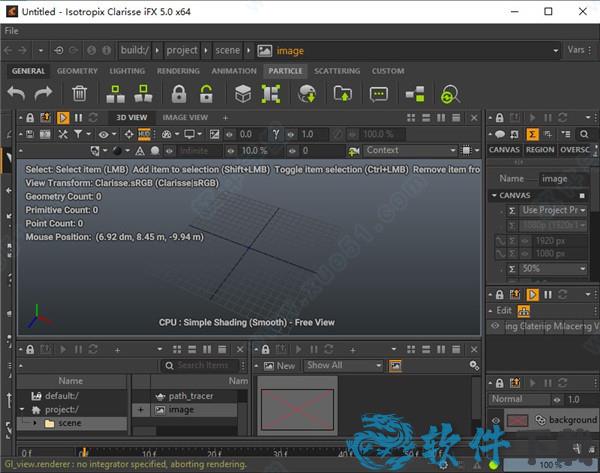Click the speech bubble icon in attribute editor
The width and height of the screenshot is (600, 473).
500,134
